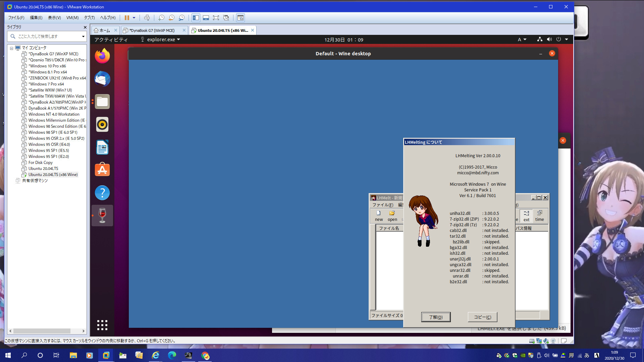Launch Firefox from the Ubuntu dock
Screen dimensions: 644x362
[102, 56]
